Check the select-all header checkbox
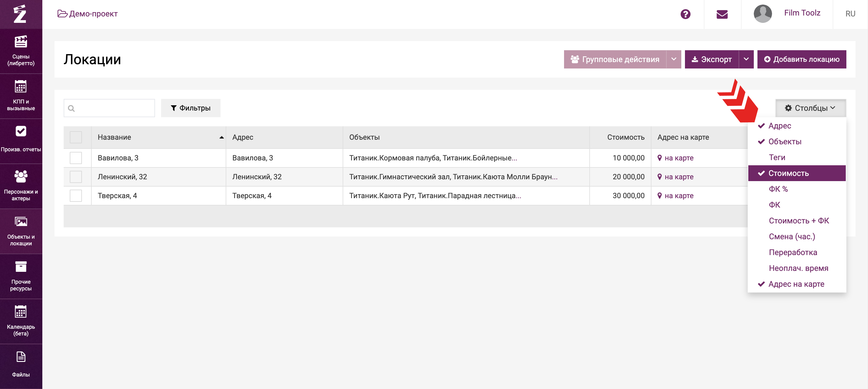The height and width of the screenshot is (389, 868). [x=76, y=137]
